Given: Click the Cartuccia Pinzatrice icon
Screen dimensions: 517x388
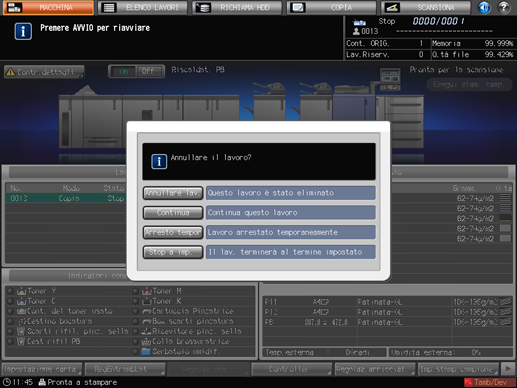Looking at the screenshot, I should (x=147, y=311).
